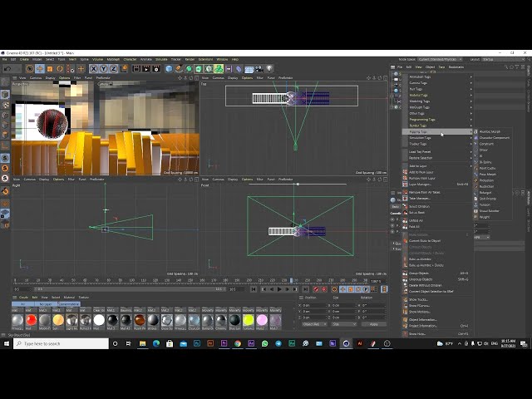This screenshot has width=532, height=399.
Task: Toggle Parameter (P) keyframe recording
Action: [x=366, y=289]
